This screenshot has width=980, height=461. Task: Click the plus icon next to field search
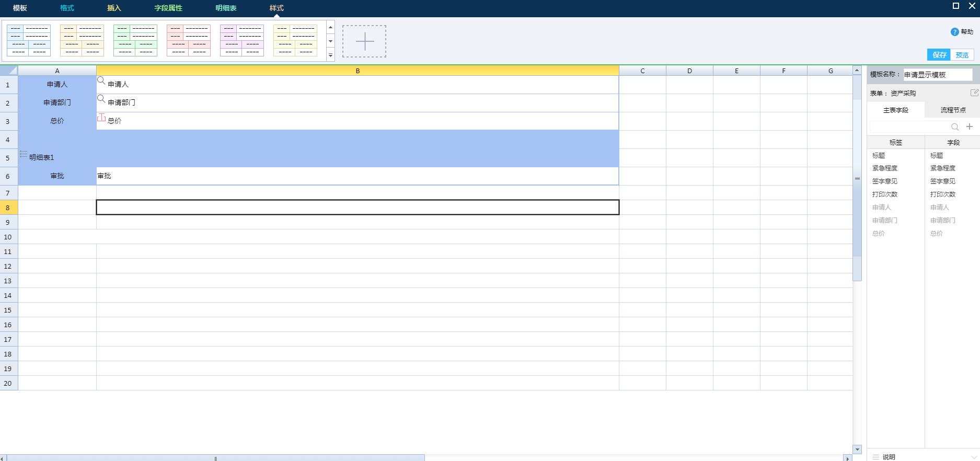[x=970, y=126]
